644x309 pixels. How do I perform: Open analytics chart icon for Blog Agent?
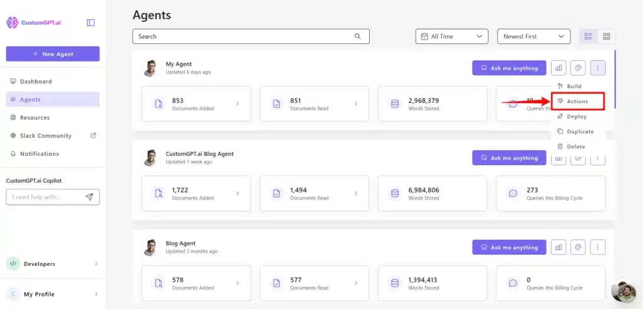pyautogui.click(x=558, y=247)
